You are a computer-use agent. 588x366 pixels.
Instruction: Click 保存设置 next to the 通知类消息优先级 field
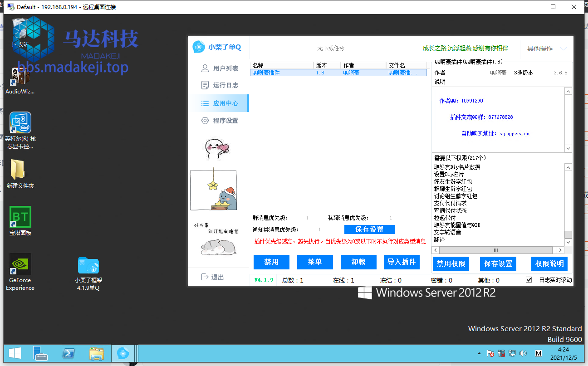point(369,229)
